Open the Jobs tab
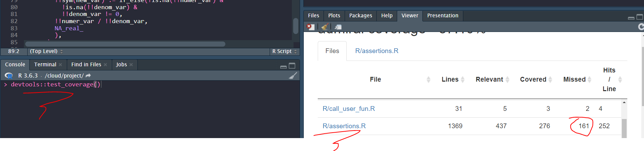Image resolution: width=644 pixels, height=151 pixels. coord(121,65)
